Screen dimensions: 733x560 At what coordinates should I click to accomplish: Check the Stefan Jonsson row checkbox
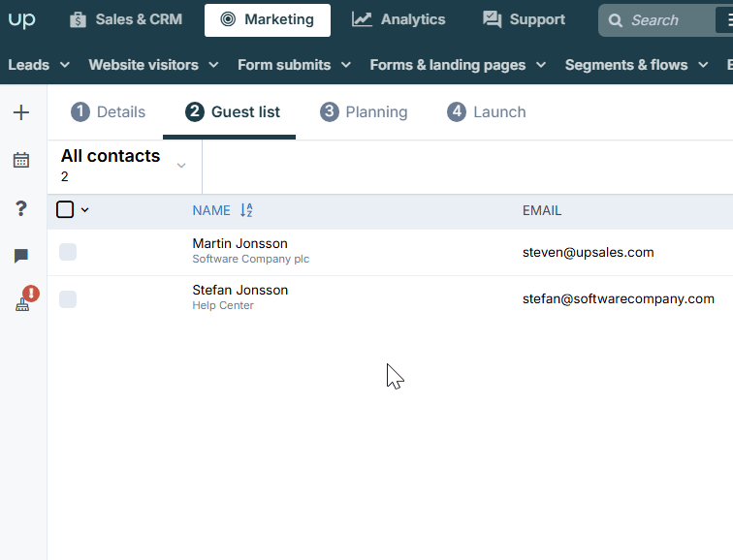click(68, 299)
